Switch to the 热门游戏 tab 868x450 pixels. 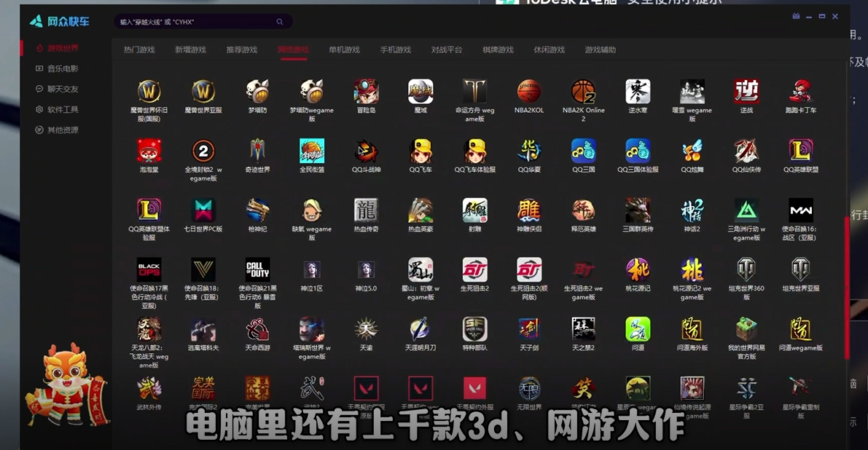coord(139,50)
